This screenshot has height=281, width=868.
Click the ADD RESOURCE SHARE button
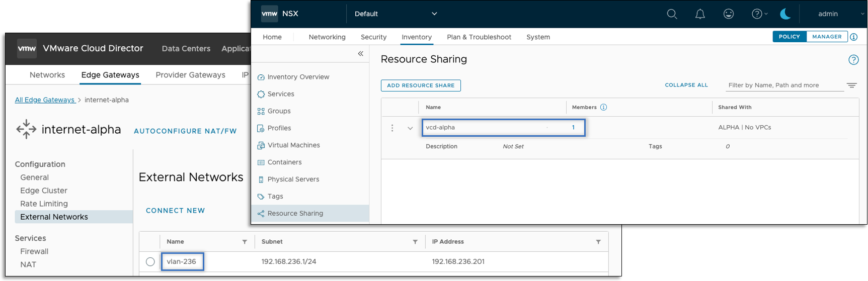[x=421, y=85]
